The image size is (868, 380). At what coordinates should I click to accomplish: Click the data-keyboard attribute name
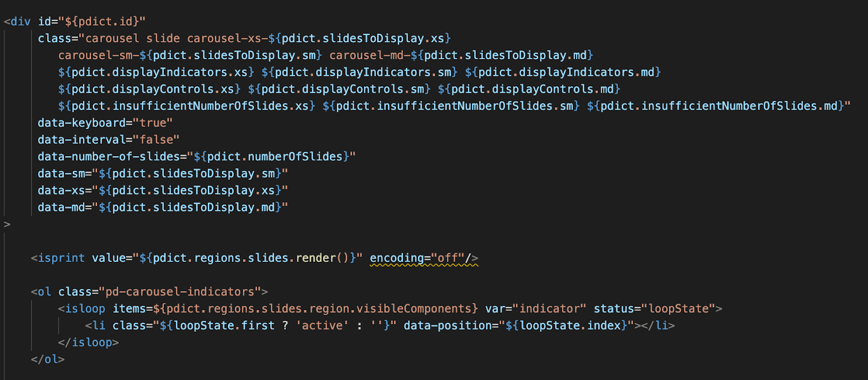pos(81,123)
